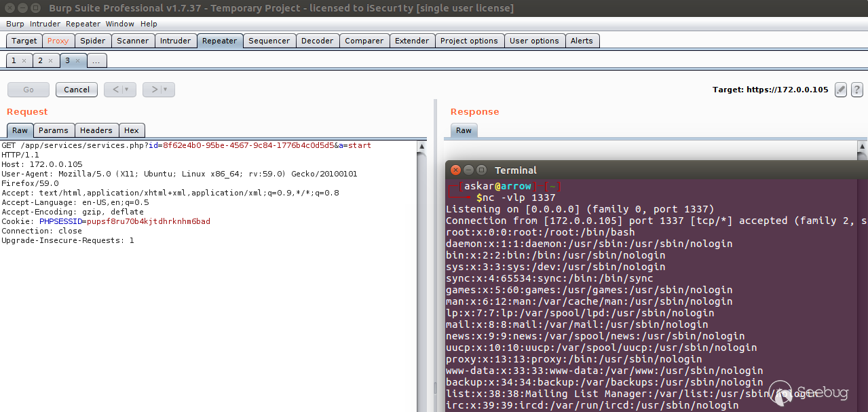The width and height of the screenshot is (868, 412).
Task: Select the Repeater tool tab
Action: point(220,41)
